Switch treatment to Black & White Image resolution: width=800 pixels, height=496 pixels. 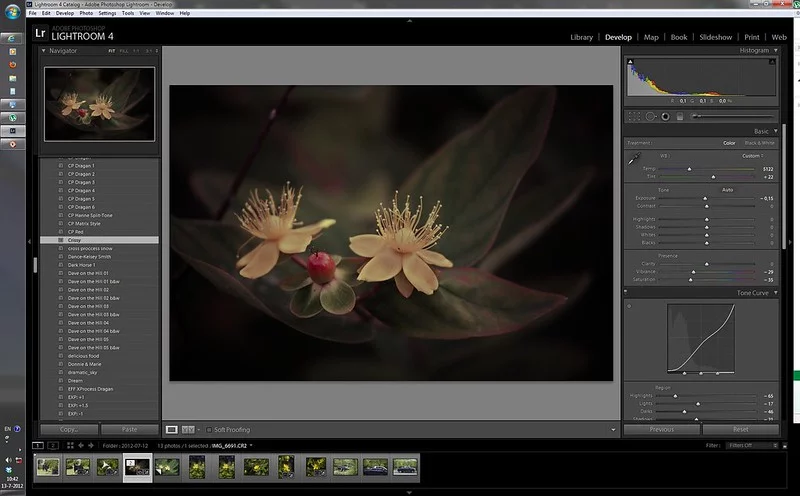pos(758,143)
